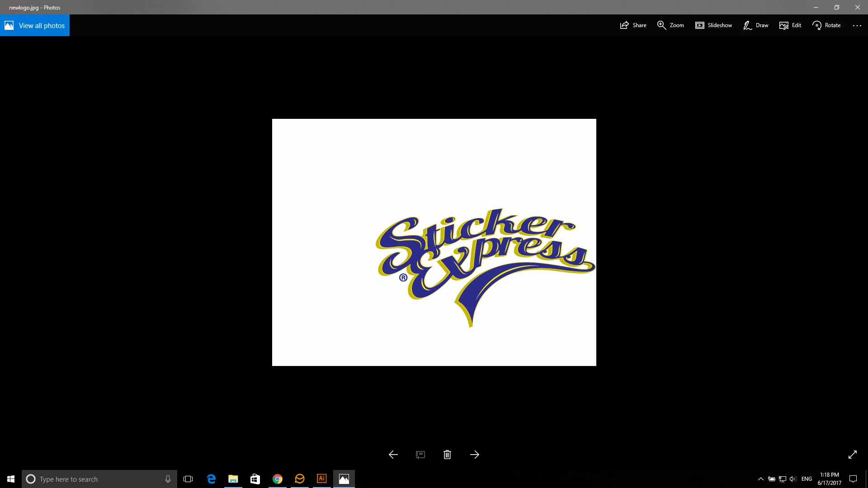Open the Action Center notifications icon
Image resolution: width=868 pixels, height=488 pixels.
pos(853,479)
